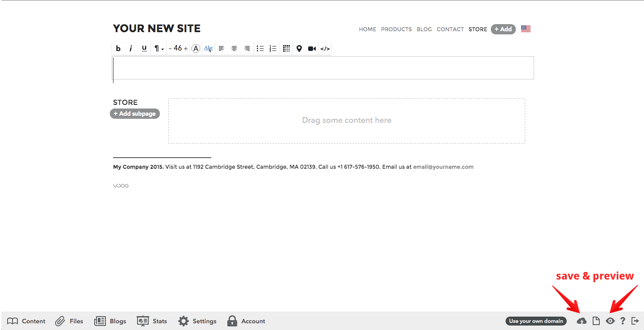Center align the text
Image resolution: width=644 pixels, height=330 pixels.
point(234,49)
